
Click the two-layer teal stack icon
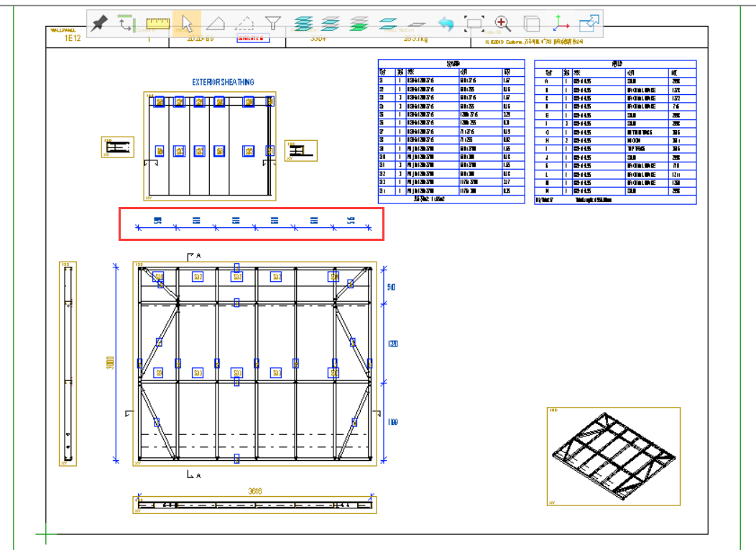tap(387, 23)
